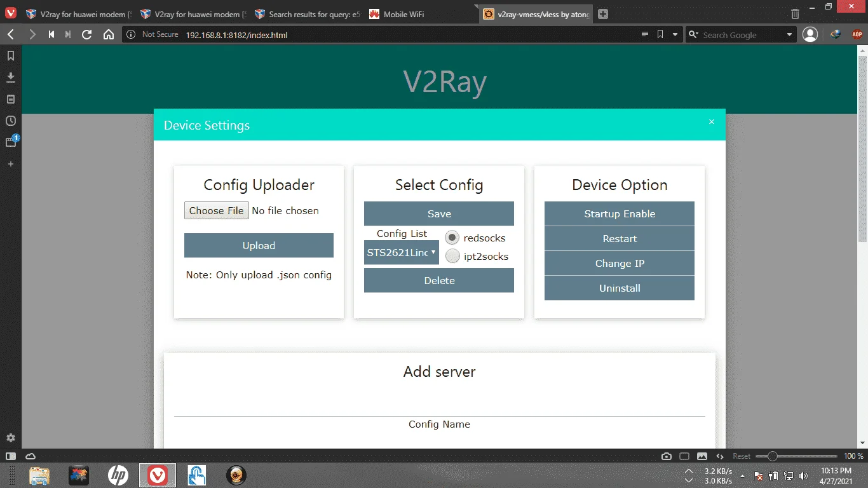Click the page vertical scrollbar
Screen dimensions: 868x488
pyautogui.click(x=862, y=149)
